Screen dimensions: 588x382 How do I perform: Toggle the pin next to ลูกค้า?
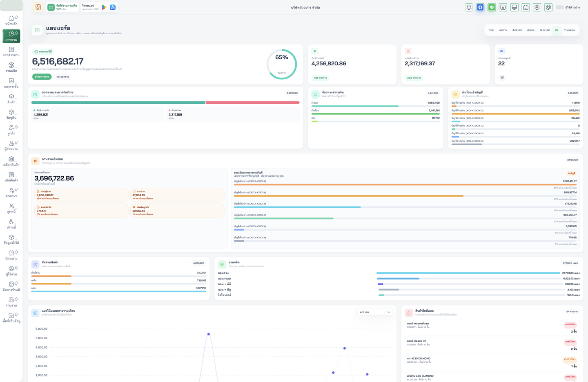16,127
